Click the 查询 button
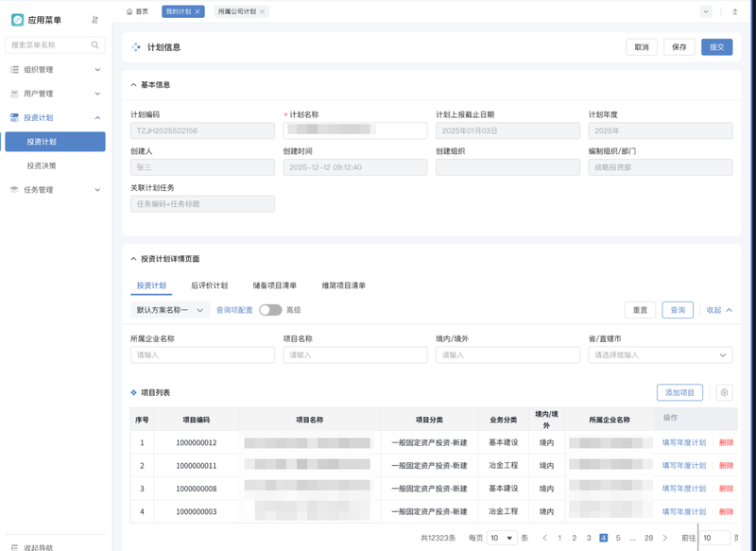The width and height of the screenshot is (756, 551). point(678,310)
